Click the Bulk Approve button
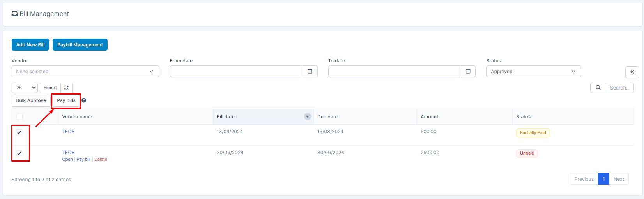Image resolution: width=644 pixels, height=199 pixels. (31, 100)
